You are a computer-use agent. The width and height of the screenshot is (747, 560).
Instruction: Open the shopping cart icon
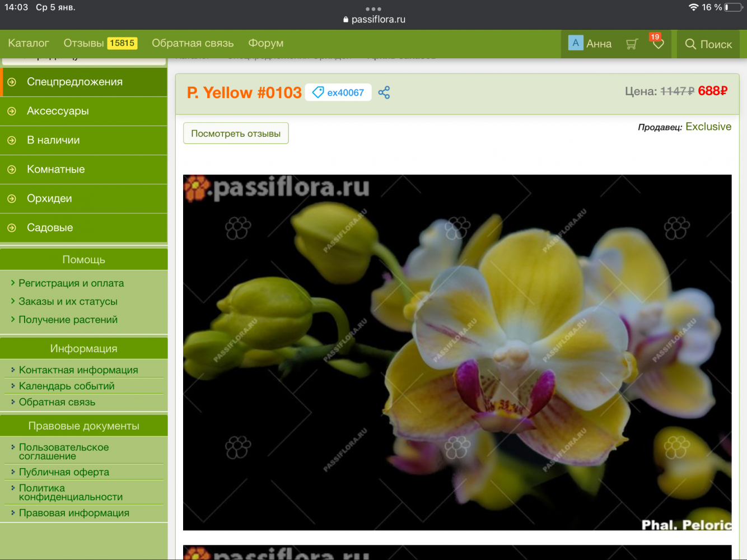pos(632,44)
